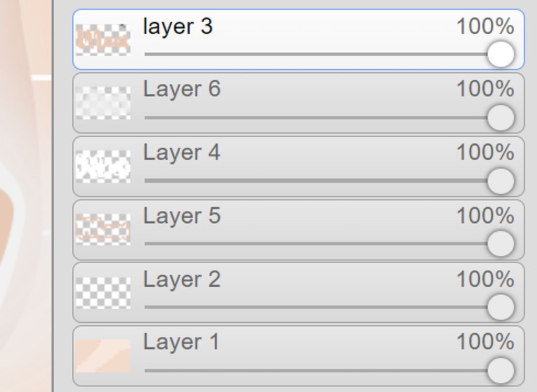Click the Layer 5 opacity slider handle
537x392 pixels.
(x=501, y=244)
